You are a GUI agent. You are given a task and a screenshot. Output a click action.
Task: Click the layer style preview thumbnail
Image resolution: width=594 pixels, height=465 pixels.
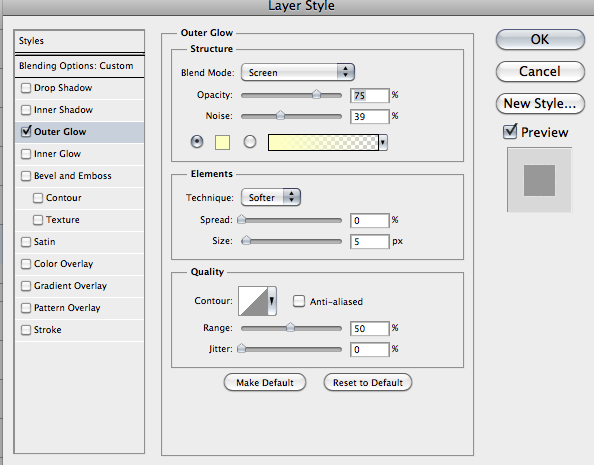539,180
